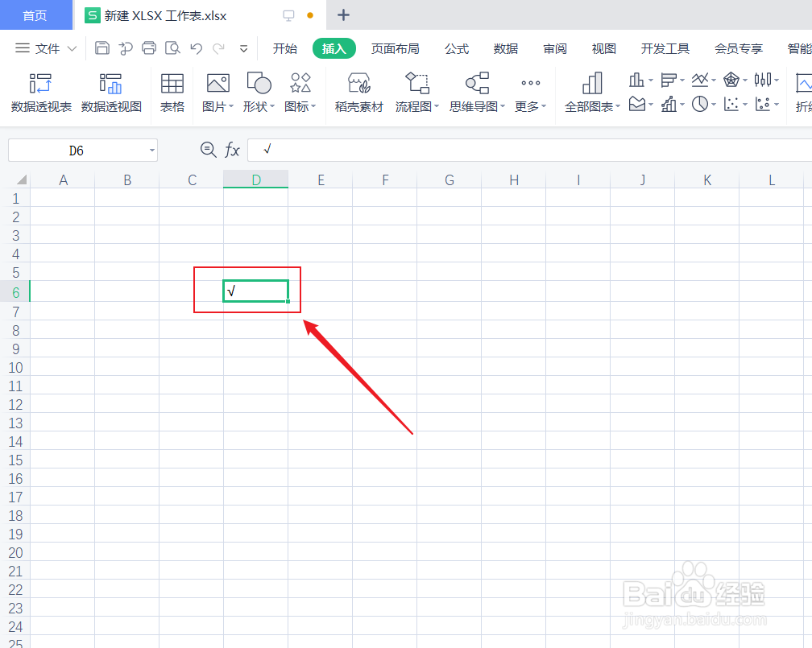Open the Name Box dropdown arrow
812x648 pixels.
[x=151, y=151]
